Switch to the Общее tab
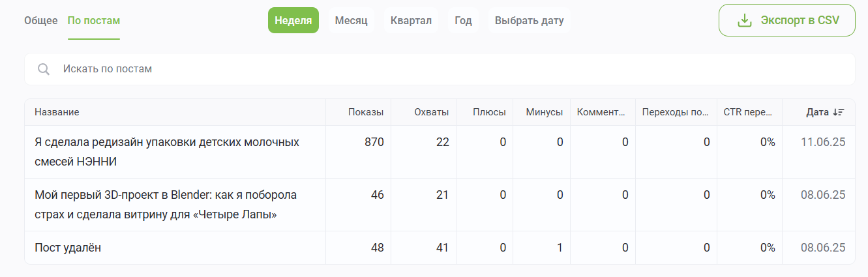Image resolution: width=868 pixels, height=277 pixels. [x=41, y=20]
